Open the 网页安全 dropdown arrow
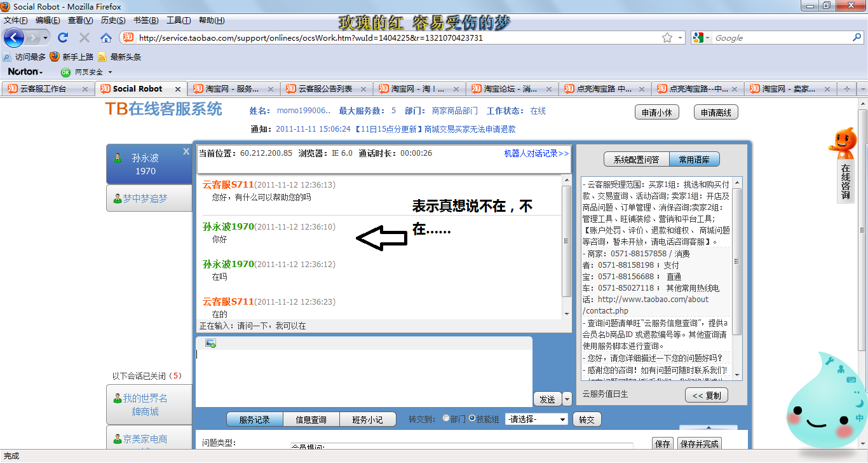This screenshot has width=868, height=463. 110,73
